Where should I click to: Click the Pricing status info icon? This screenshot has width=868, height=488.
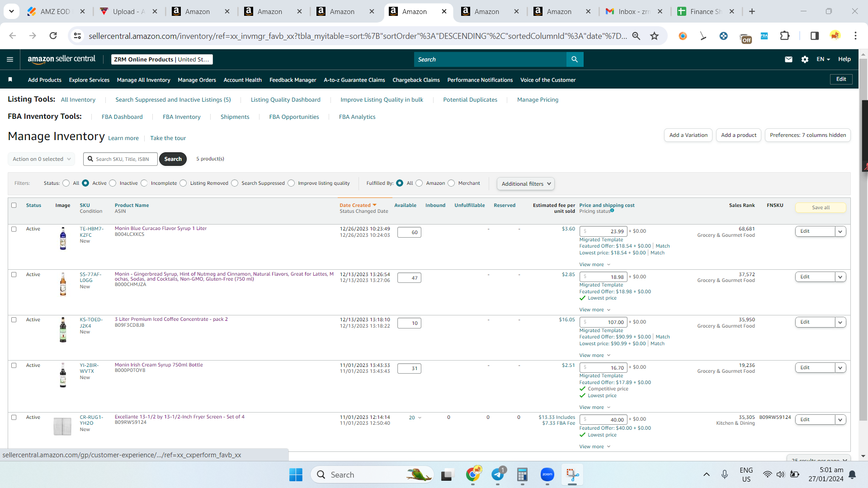(612, 211)
